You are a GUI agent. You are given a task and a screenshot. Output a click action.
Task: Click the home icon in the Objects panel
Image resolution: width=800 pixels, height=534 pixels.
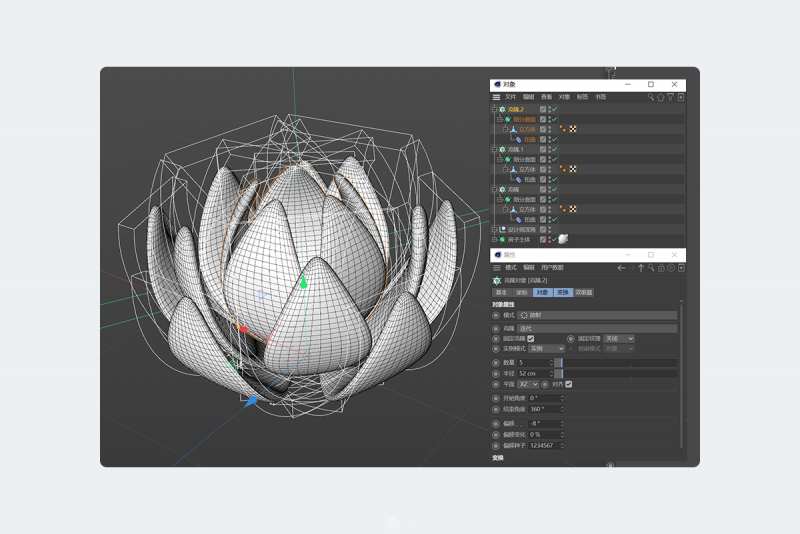[660, 97]
